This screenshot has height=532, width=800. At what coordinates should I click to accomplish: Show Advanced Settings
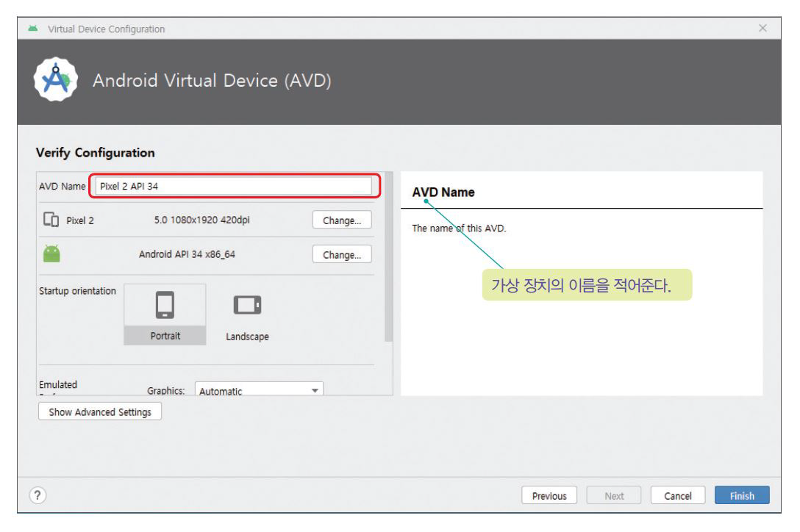coord(100,411)
